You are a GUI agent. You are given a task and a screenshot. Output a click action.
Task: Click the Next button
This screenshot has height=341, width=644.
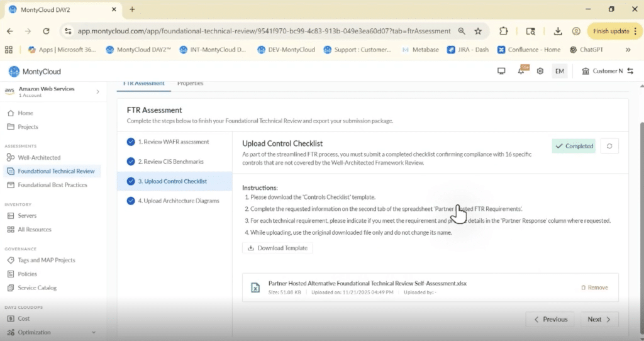click(599, 319)
